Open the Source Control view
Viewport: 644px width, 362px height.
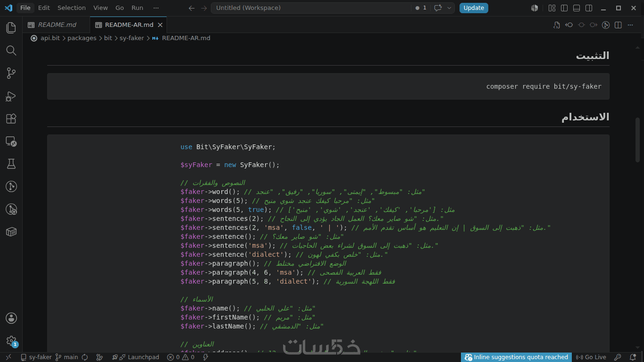coord(11,73)
